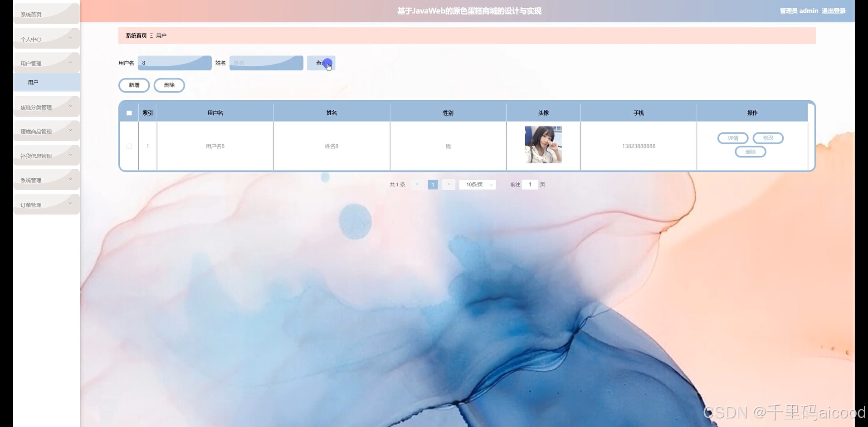Expand the 系统管理 sidebar menu
Screen dimensions: 868x427
click(46, 180)
